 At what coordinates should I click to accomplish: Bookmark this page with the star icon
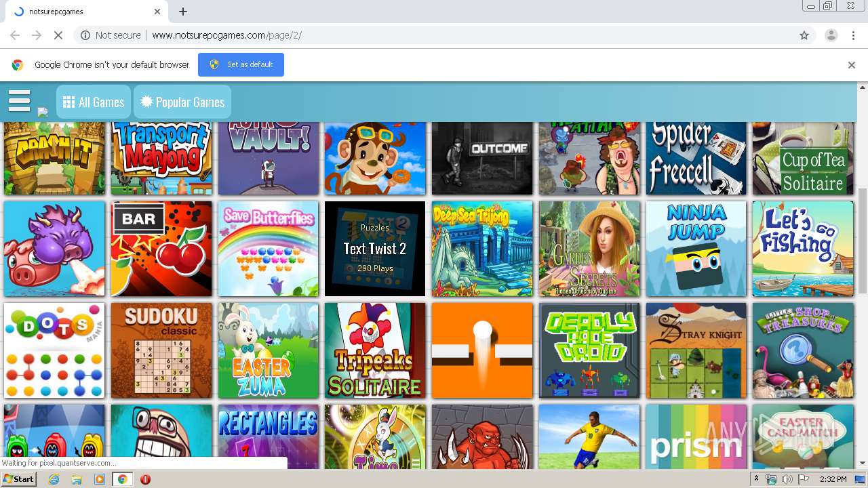(804, 35)
